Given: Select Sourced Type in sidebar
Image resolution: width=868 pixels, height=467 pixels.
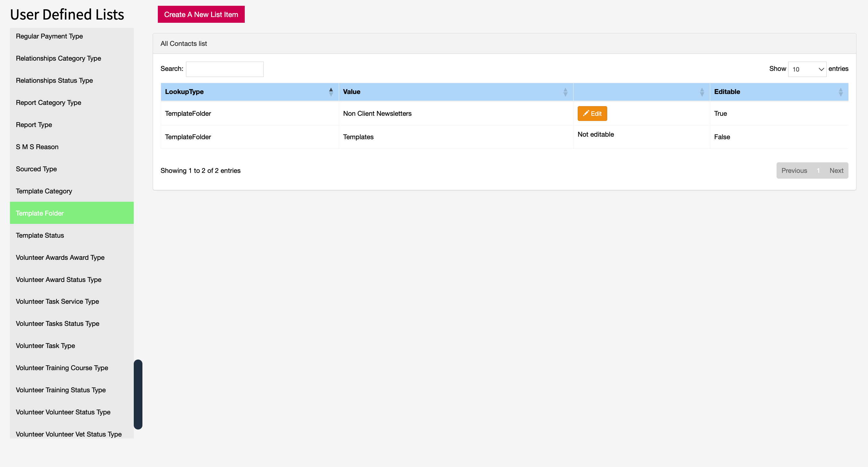Looking at the screenshot, I should pos(72,169).
